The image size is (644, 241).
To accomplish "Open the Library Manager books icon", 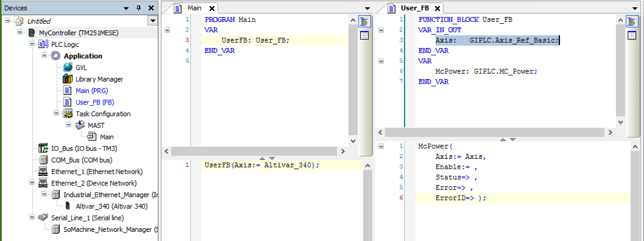I will pyautogui.click(x=68, y=79).
